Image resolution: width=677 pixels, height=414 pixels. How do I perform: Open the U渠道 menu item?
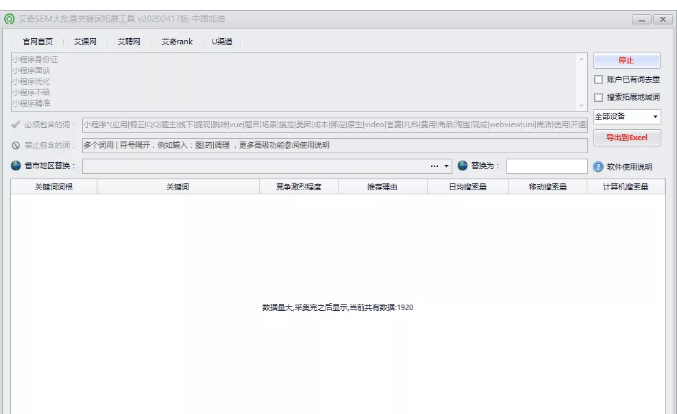point(222,41)
